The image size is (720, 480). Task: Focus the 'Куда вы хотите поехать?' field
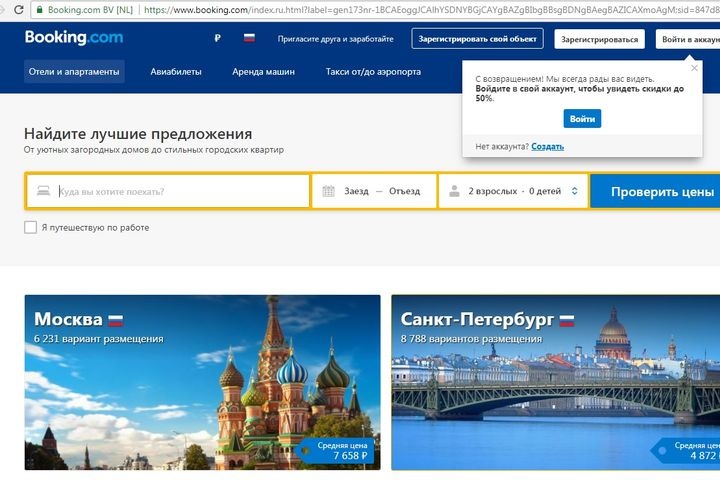pyautogui.click(x=168, y=191)
